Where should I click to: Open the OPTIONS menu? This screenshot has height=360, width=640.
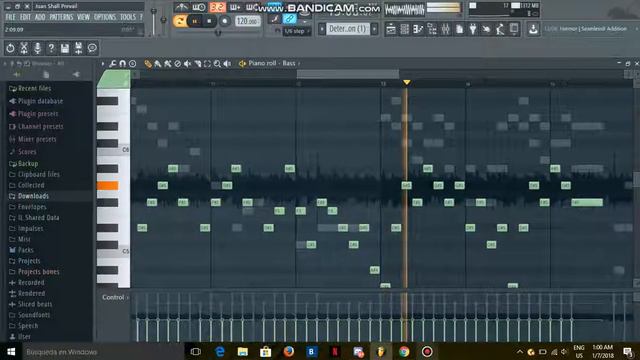tap(105, 17)
